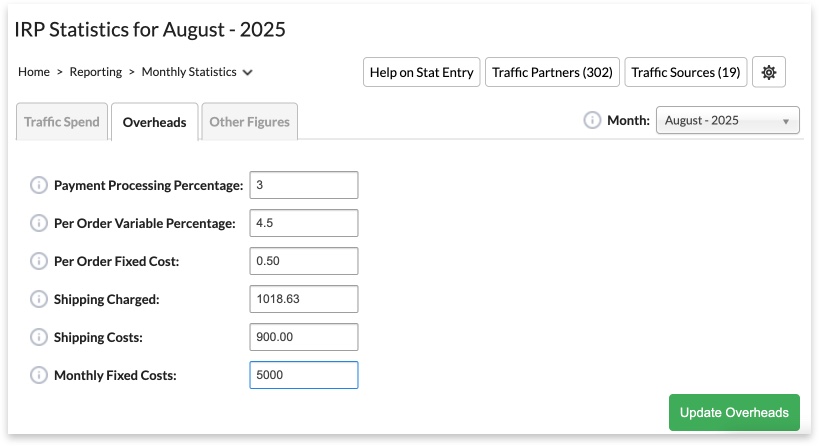Image resolution: width=819 pixels, height=446 pixels.
Task: Go to Traffic Sources (19)
Action: 685,72
